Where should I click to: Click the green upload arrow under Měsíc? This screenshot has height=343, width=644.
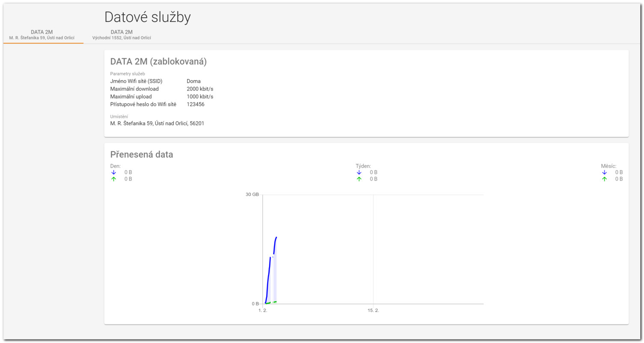tap(604, 179)
